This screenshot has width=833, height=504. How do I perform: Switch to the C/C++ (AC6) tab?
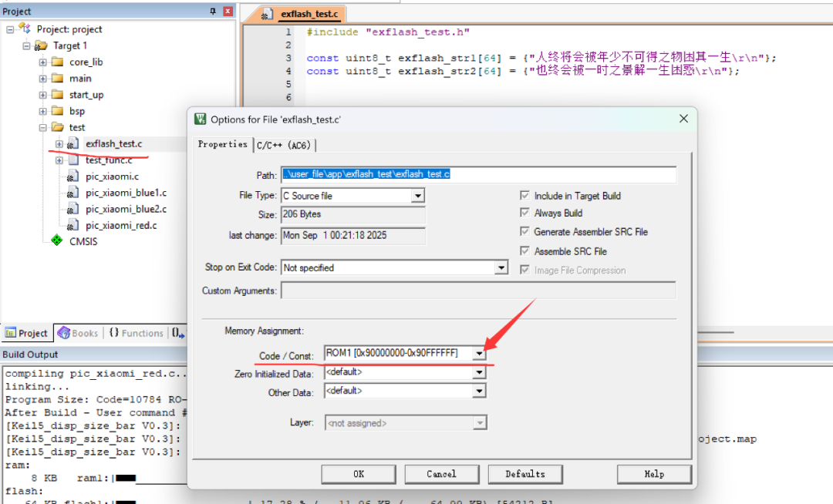click(x=284, y=146)
